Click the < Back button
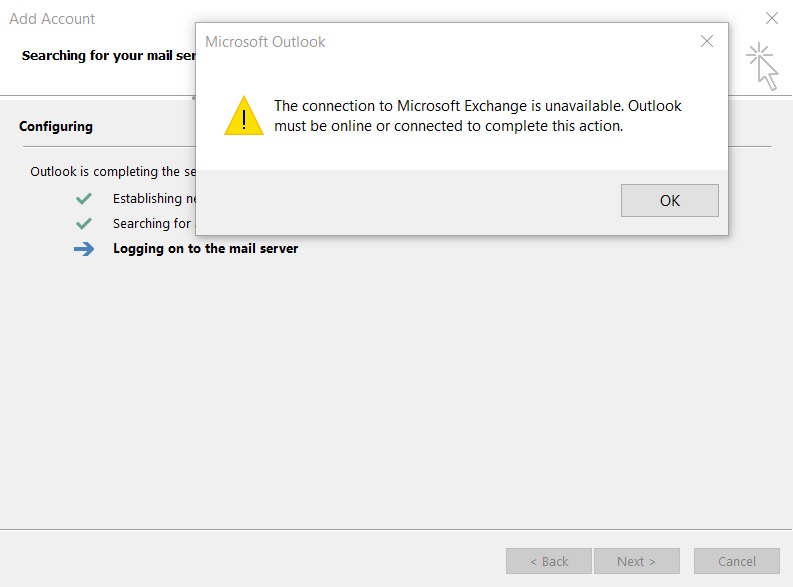793x587 pixels. 549,561
